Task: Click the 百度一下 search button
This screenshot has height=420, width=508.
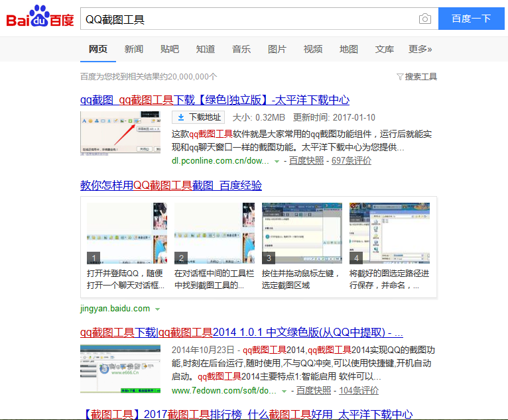Action: coord(472,19)
